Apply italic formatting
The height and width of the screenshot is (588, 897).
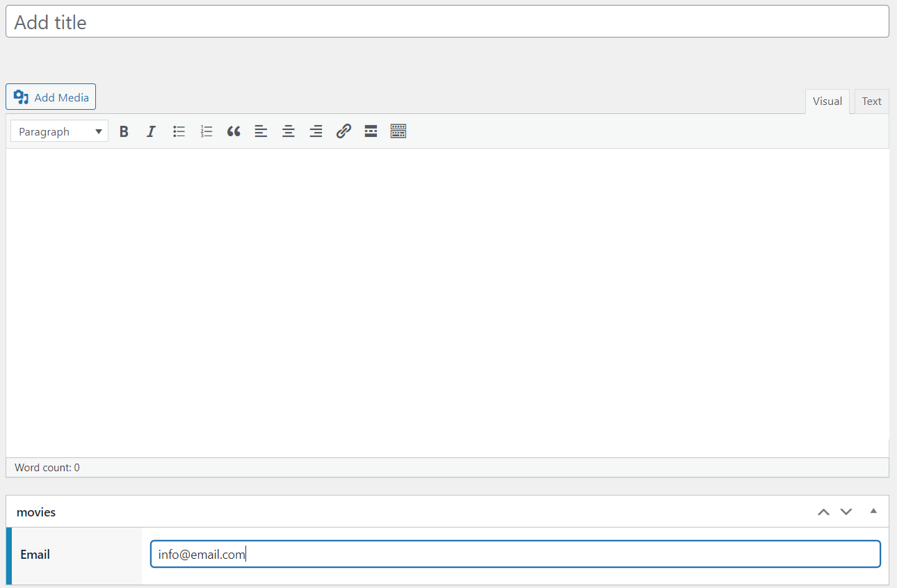(151, 131)
